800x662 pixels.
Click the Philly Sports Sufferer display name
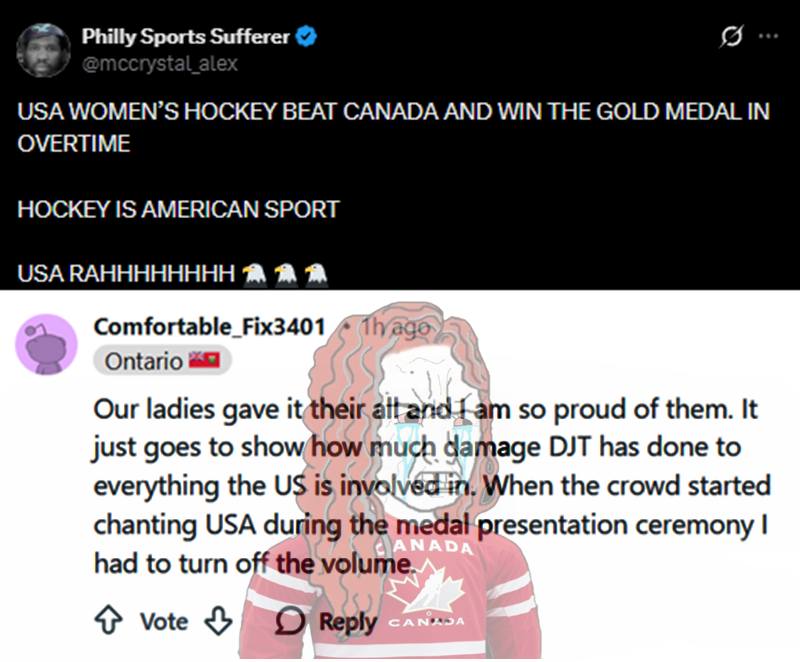[x=186, y=37]
